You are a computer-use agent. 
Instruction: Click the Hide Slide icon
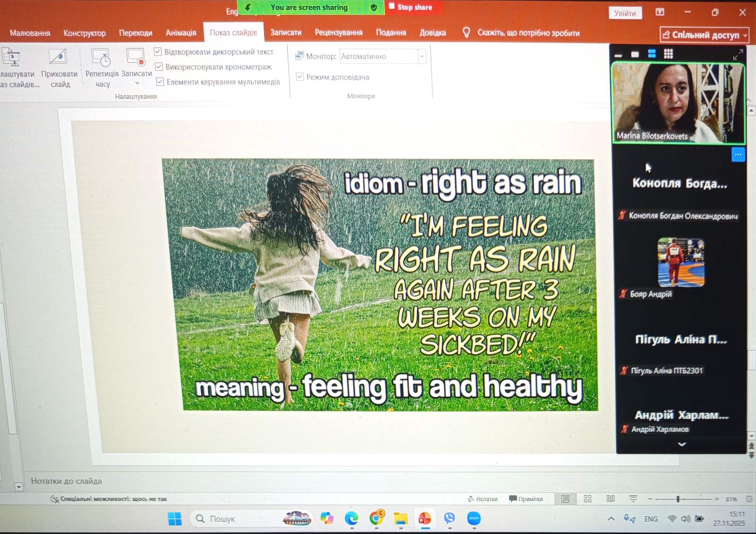coord(58,57)
